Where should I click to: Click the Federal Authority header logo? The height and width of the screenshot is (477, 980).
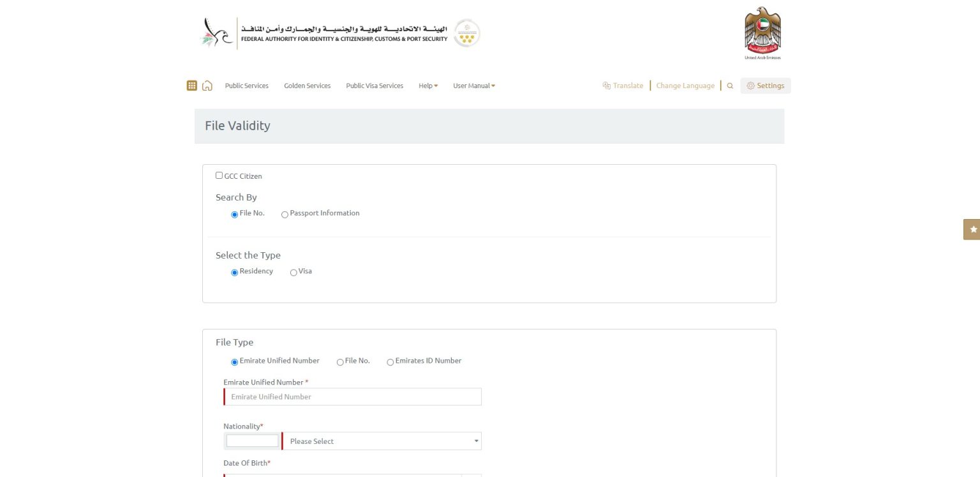325,32
